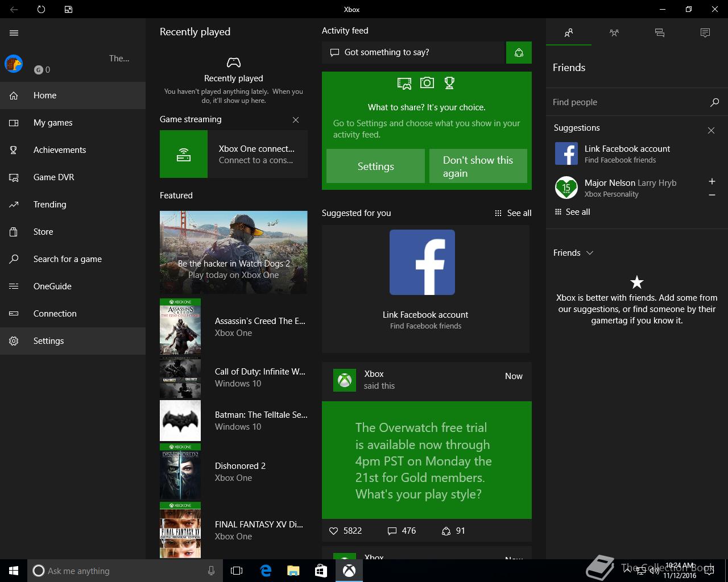Switch to the Messages tab icon
728x582 pixels.
coord(660,33)
